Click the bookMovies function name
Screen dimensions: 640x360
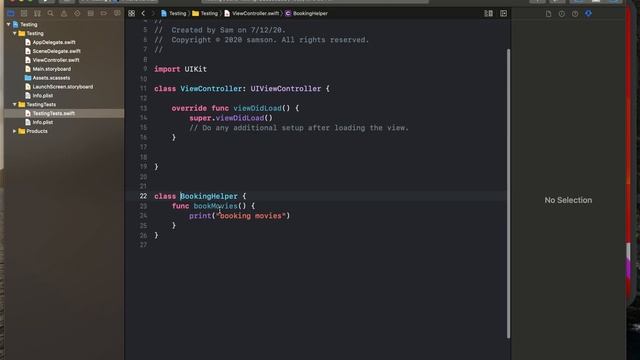[x=216, y=206]
